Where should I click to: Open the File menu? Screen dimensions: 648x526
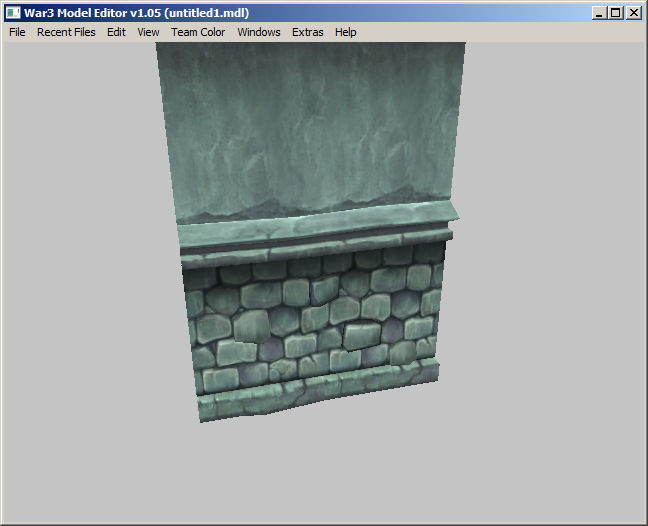17,32
